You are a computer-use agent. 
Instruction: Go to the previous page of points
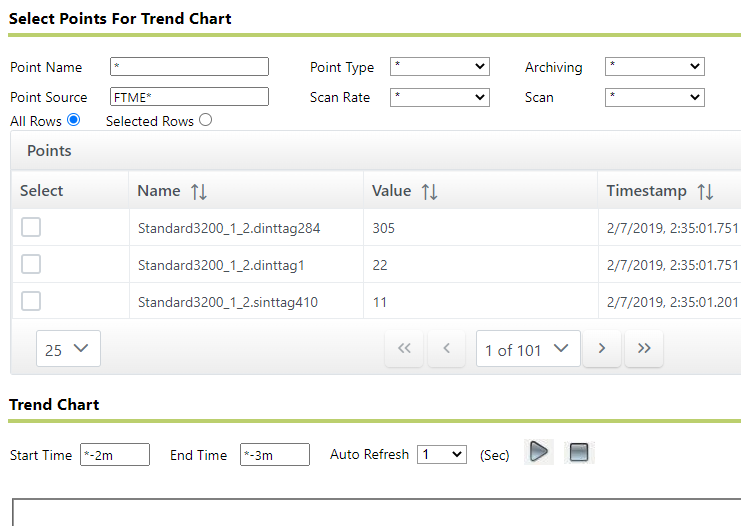(x=447, y=349)
